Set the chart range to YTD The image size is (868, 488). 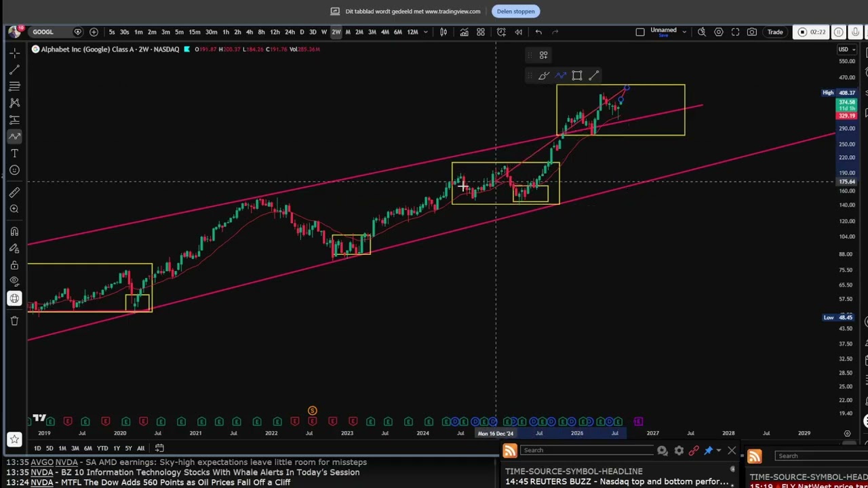coord(102,448)
